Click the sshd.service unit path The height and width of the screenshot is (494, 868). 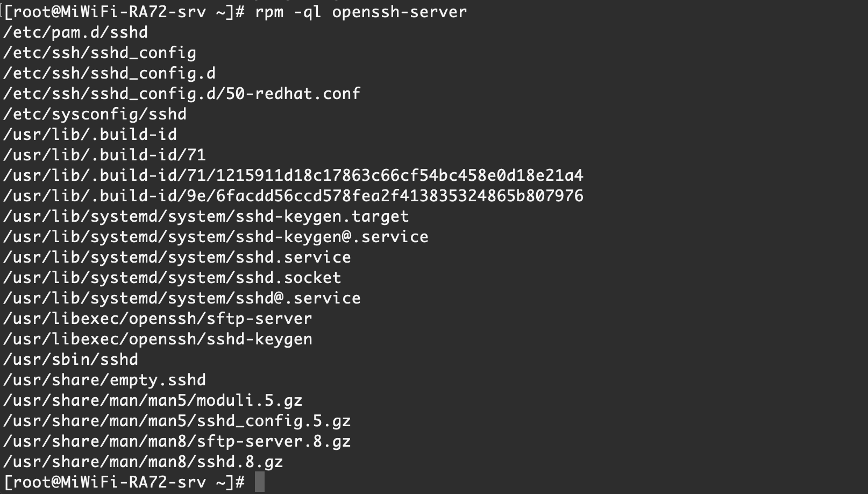coord(177,257)
